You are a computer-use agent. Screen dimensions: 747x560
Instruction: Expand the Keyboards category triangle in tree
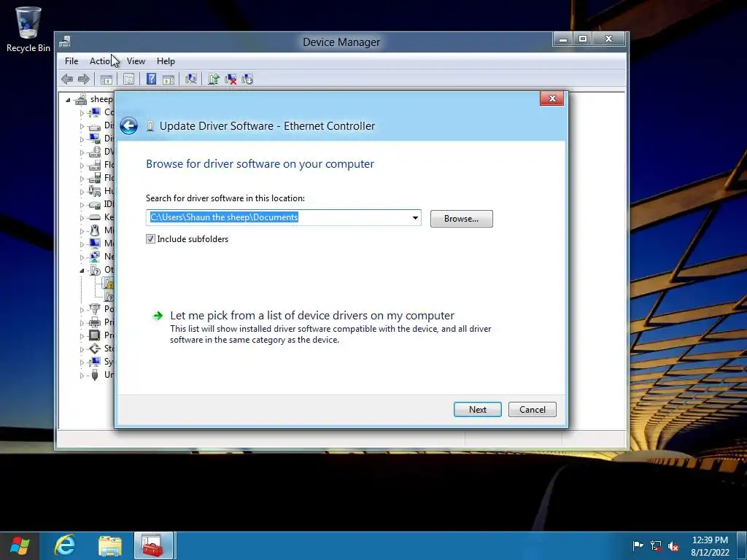[82, 218]
